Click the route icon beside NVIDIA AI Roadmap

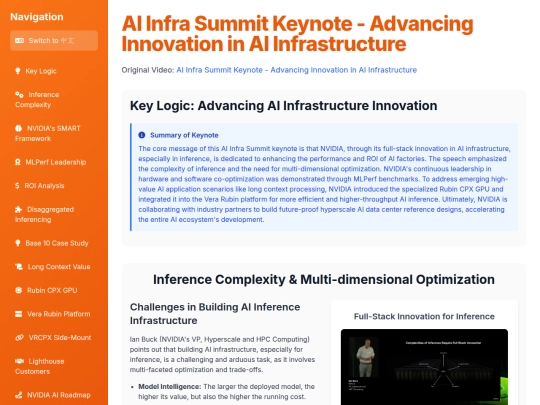click(x=19, y=395)
